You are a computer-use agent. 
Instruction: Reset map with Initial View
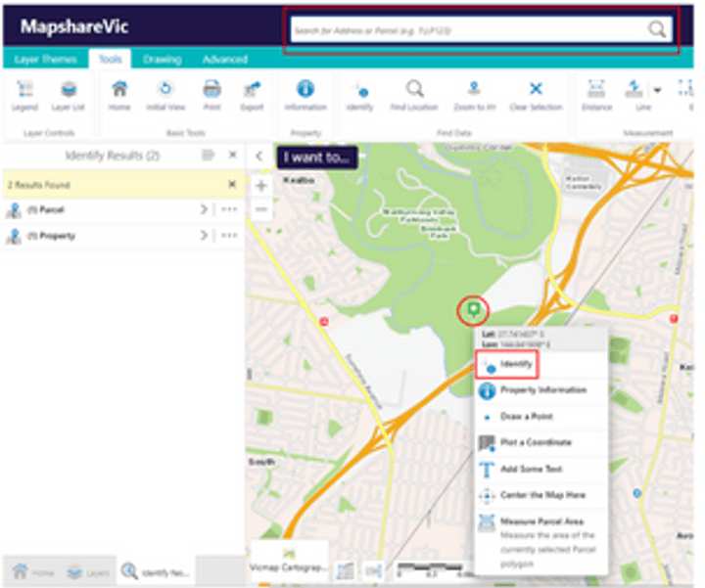[165, 95]
